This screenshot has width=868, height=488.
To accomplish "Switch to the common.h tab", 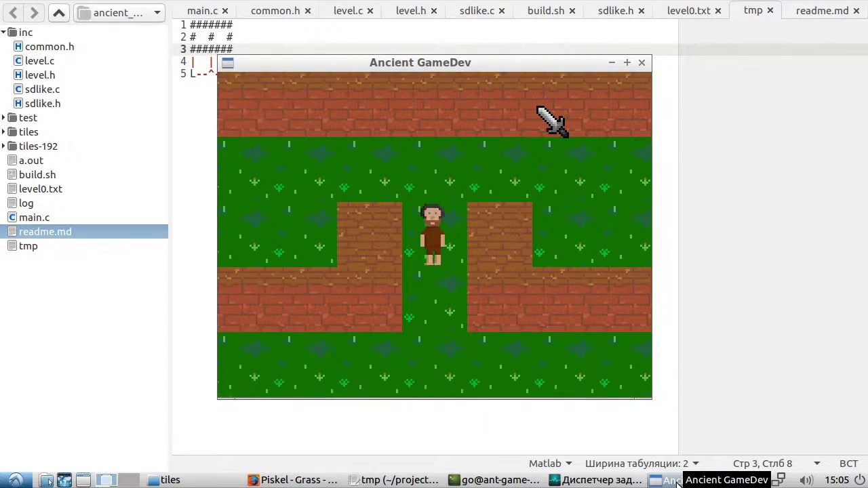I will coord(275,10).
